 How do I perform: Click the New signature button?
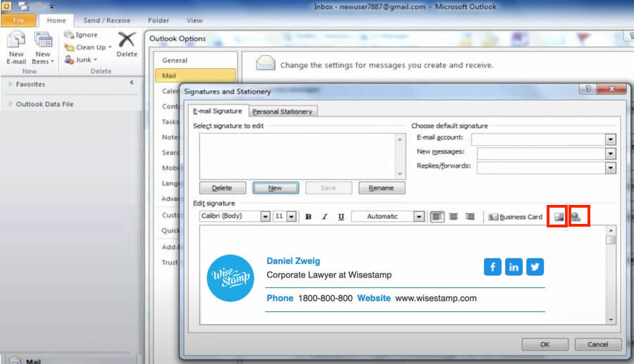point(275,188)
